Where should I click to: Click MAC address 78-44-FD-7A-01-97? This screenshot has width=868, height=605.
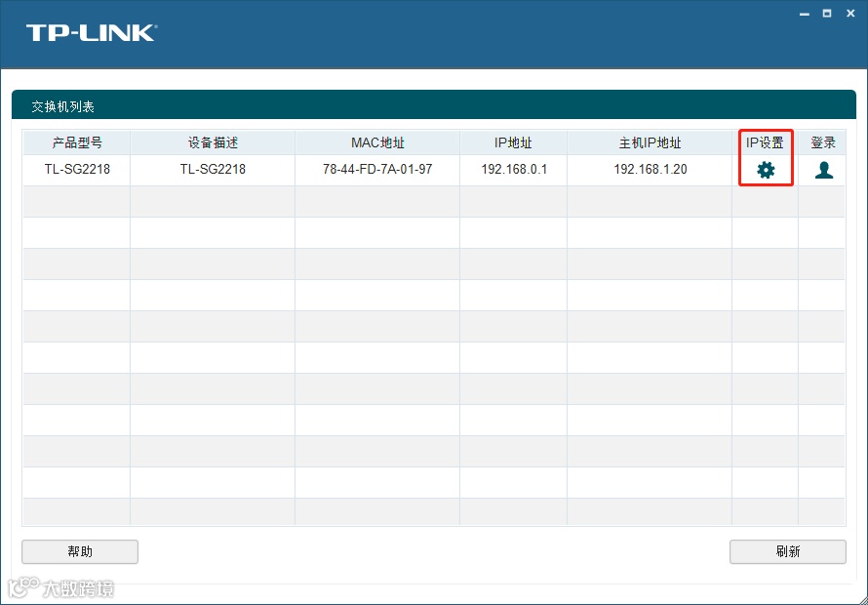pos(377,170)
